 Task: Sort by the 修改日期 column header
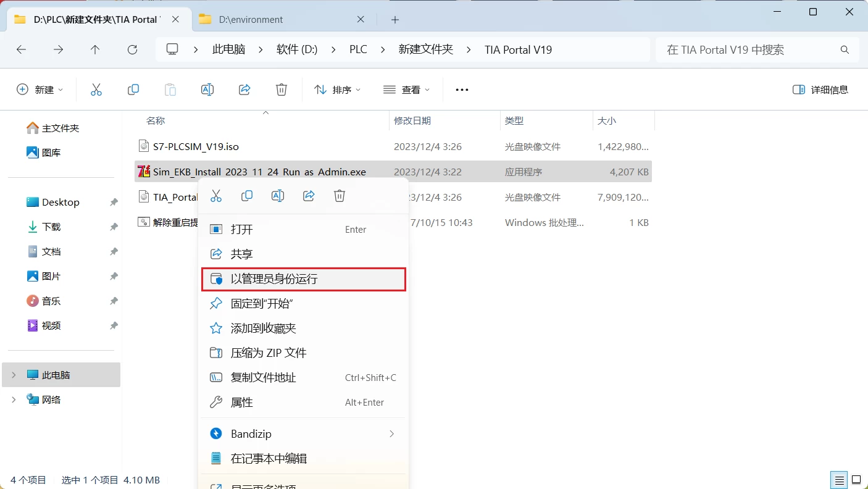click(412, 121)
